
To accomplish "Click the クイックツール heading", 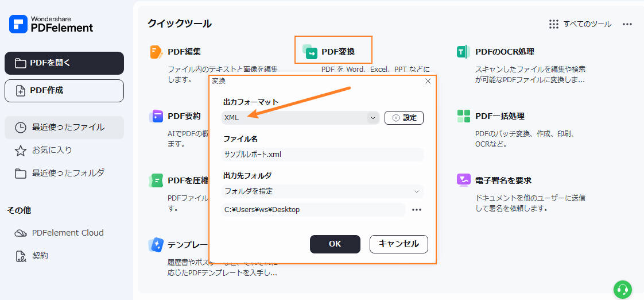I will coord(180,24).
